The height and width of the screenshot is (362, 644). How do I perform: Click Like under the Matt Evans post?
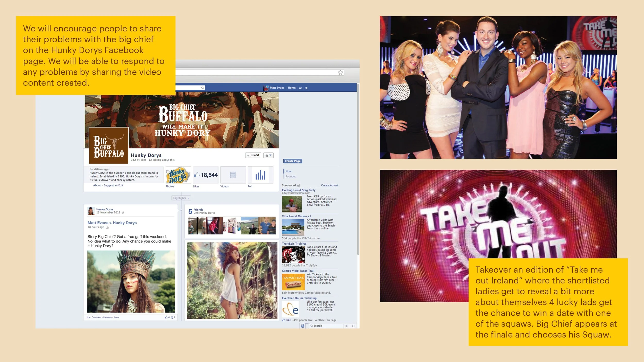click(88, 317)
